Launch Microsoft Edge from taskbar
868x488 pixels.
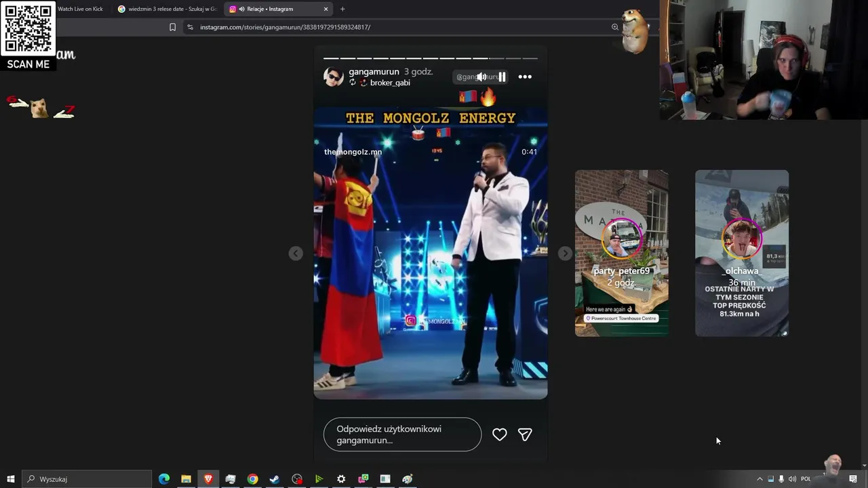pos(164,479)
